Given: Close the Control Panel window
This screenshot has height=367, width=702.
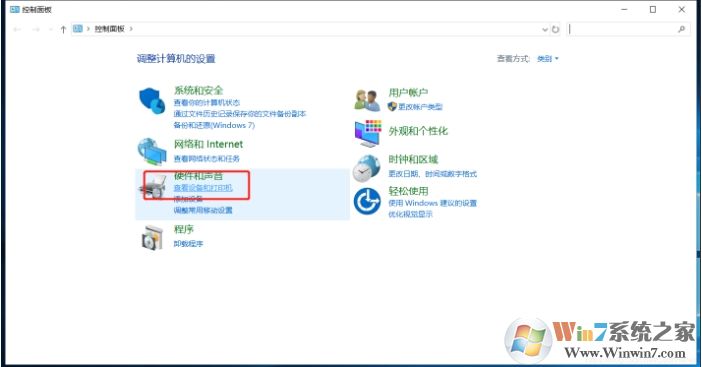Looking at the screenshot, I should (682, 9).
